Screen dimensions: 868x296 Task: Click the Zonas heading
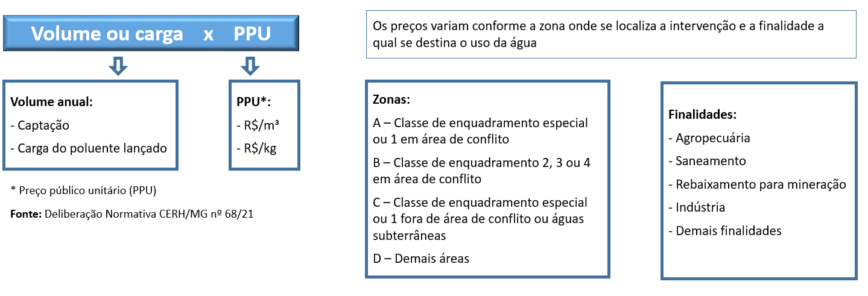(x=391, y=99)
